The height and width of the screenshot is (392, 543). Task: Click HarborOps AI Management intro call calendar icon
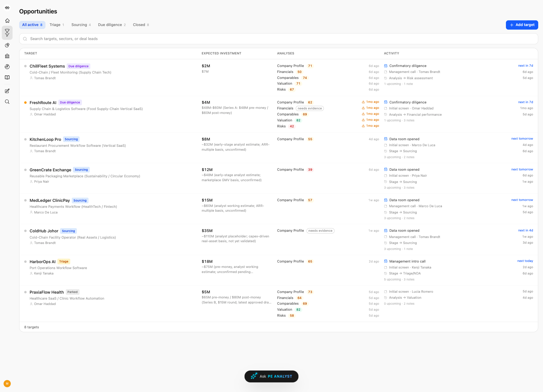pyautogui.click(x=386, y=261)
